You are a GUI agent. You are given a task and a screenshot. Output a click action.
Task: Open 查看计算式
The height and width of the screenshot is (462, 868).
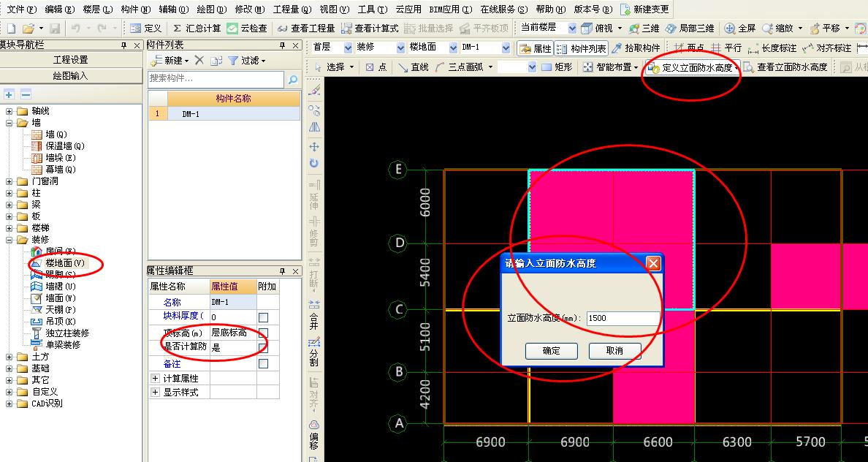pyautogui.click(x=369, y=29)
